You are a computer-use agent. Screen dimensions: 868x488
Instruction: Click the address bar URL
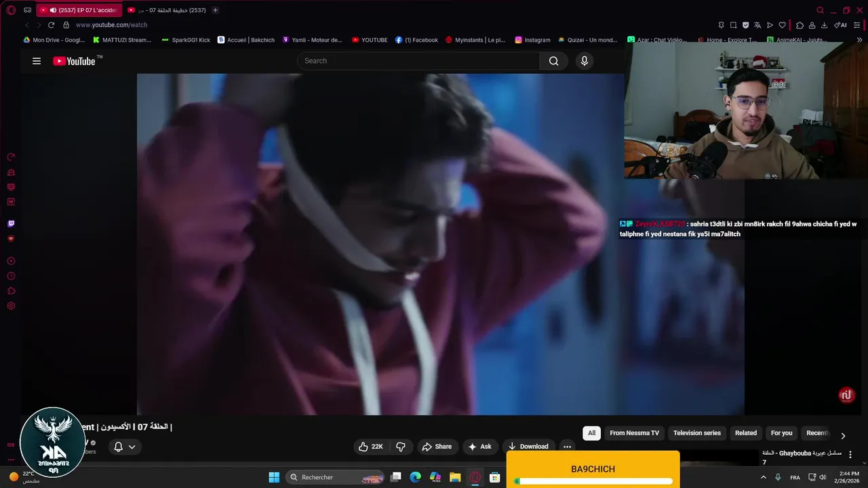(111, 25)
